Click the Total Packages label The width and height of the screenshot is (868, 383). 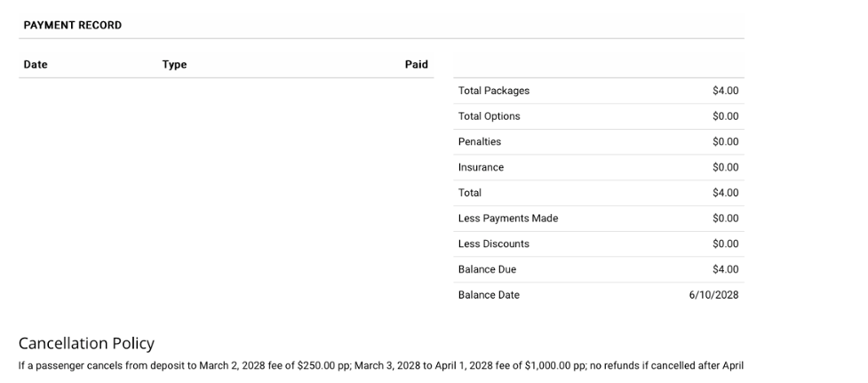point(493,91)
